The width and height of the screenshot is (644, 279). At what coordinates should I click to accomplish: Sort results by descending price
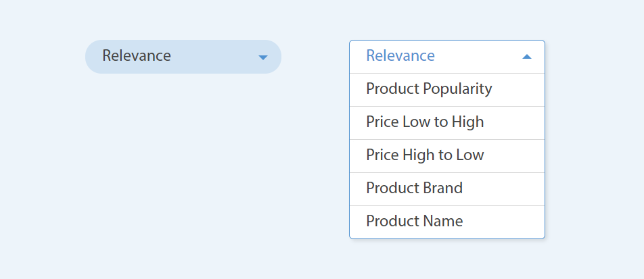447,156
